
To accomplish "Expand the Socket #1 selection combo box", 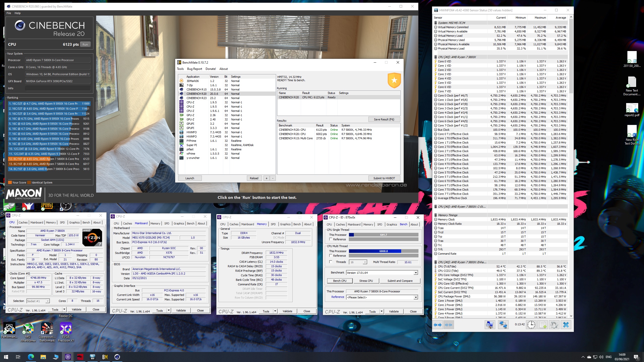I will pyautogui.click(x=48, y=301).
